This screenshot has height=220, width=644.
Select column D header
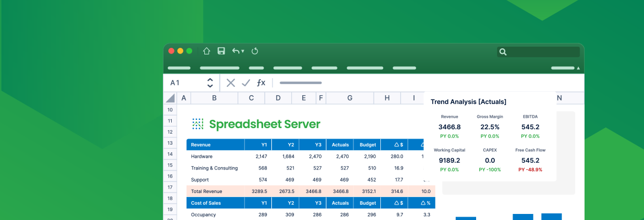278,98
